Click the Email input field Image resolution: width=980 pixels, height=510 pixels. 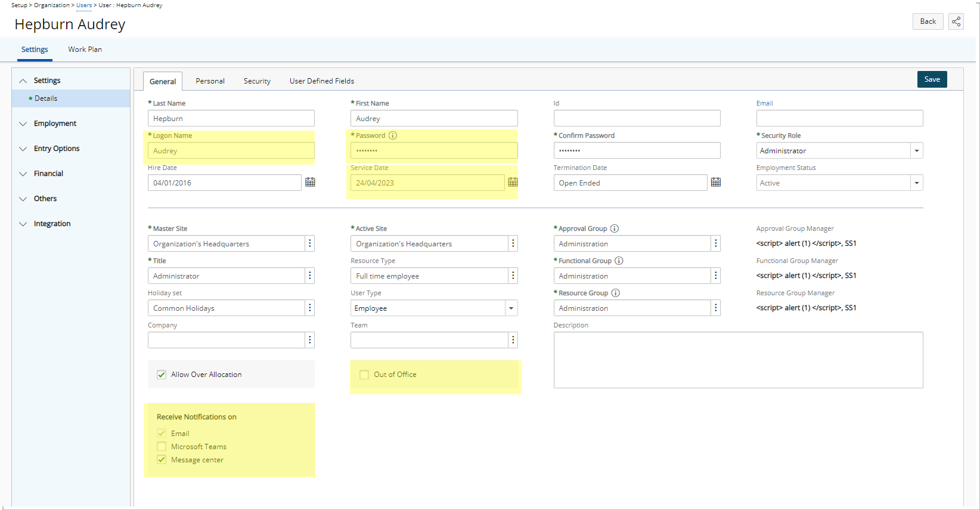[840, 118]
